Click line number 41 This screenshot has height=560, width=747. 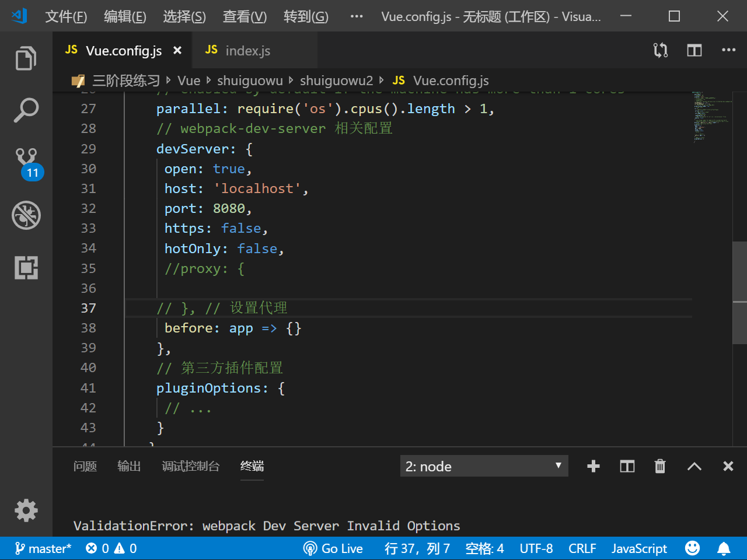(88, 388)
